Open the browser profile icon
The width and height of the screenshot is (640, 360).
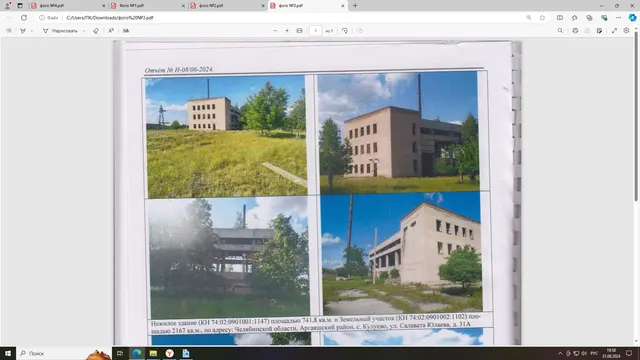pos(7,6)
